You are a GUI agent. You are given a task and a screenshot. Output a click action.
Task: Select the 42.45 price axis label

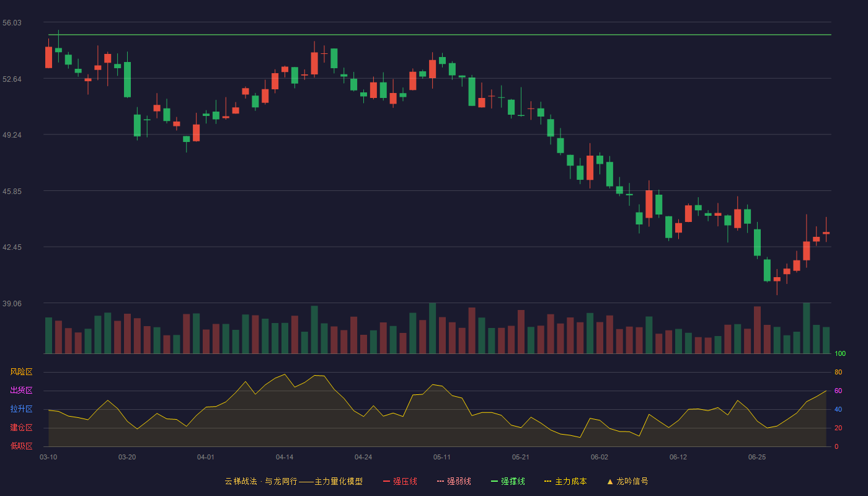point(12,247)
